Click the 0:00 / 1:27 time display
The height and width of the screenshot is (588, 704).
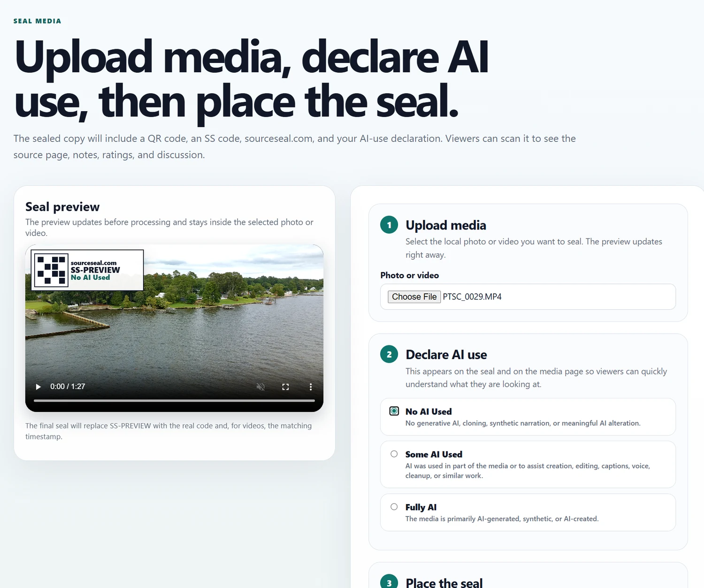click(x=68, y=387)
